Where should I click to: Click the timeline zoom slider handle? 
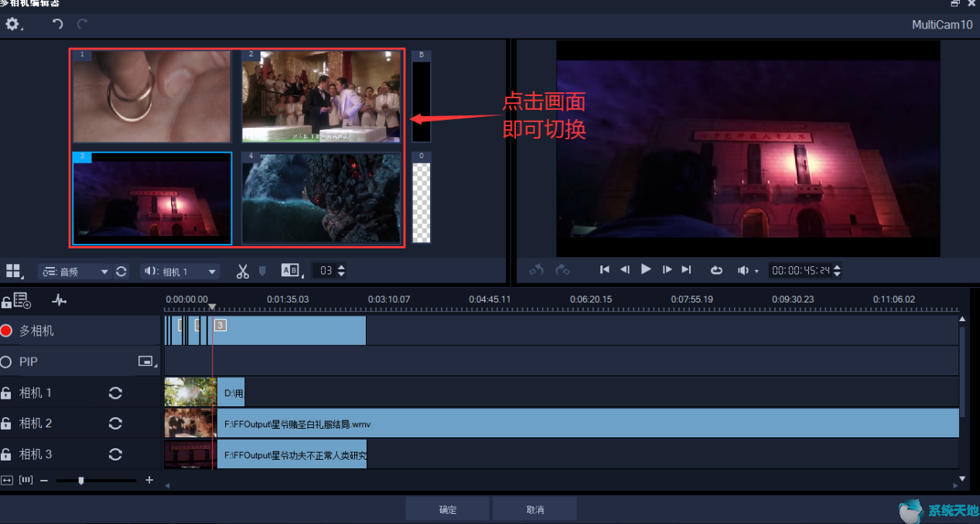coord(81,480)
